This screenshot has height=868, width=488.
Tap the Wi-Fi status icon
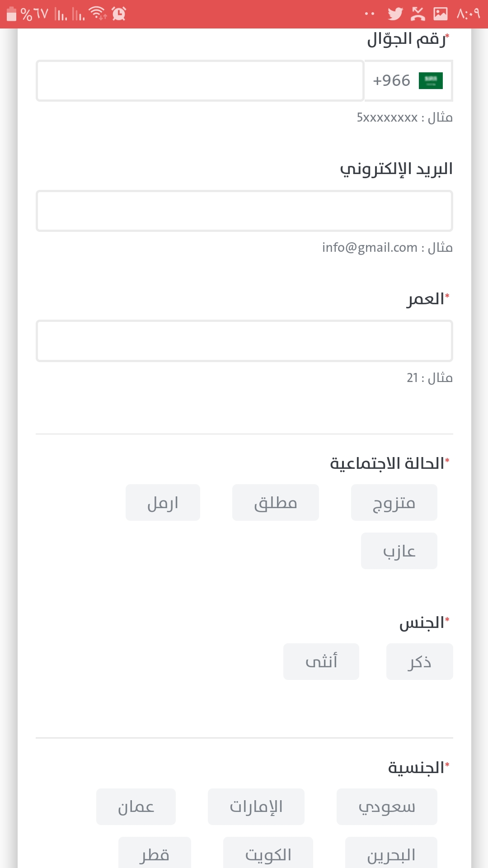98,14
